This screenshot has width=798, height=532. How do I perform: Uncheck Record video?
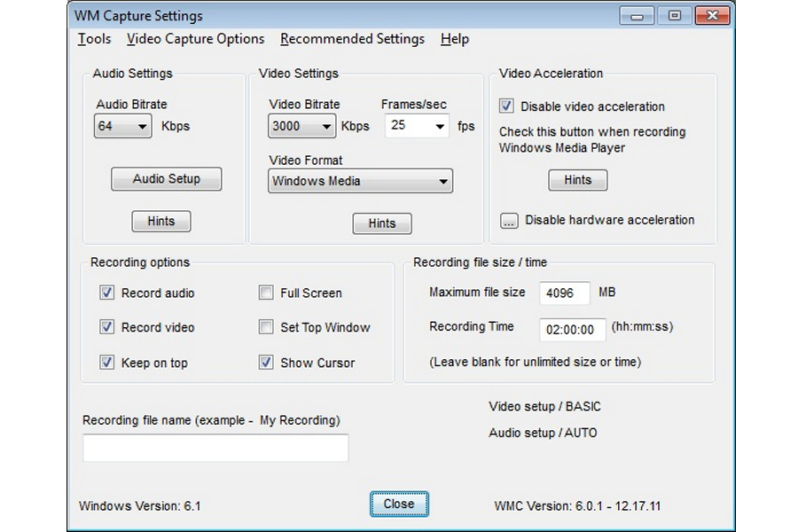click(x=106, y=327)
